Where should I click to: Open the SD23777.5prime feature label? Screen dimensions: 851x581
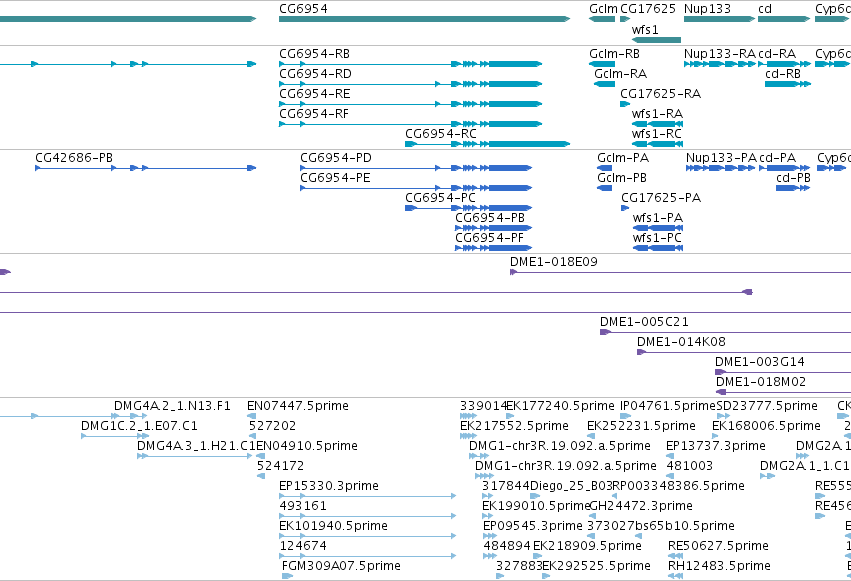coord(767,406)
